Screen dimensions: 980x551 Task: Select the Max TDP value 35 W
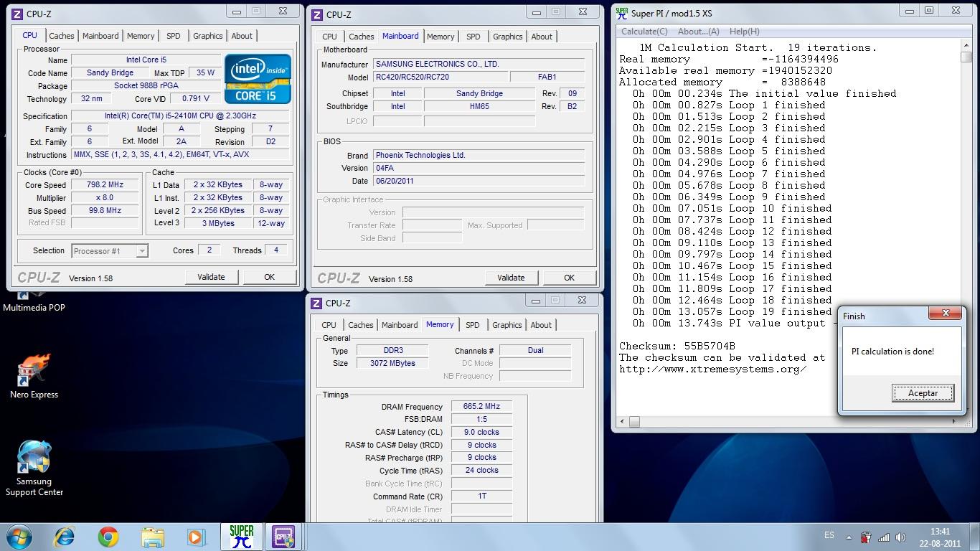pyautogui.click(x=205, y=72)
